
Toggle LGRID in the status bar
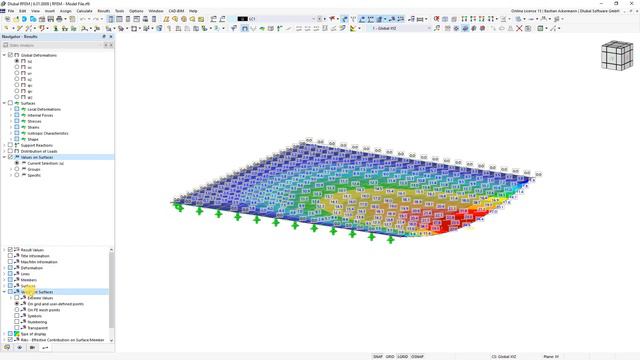(403, 357)
